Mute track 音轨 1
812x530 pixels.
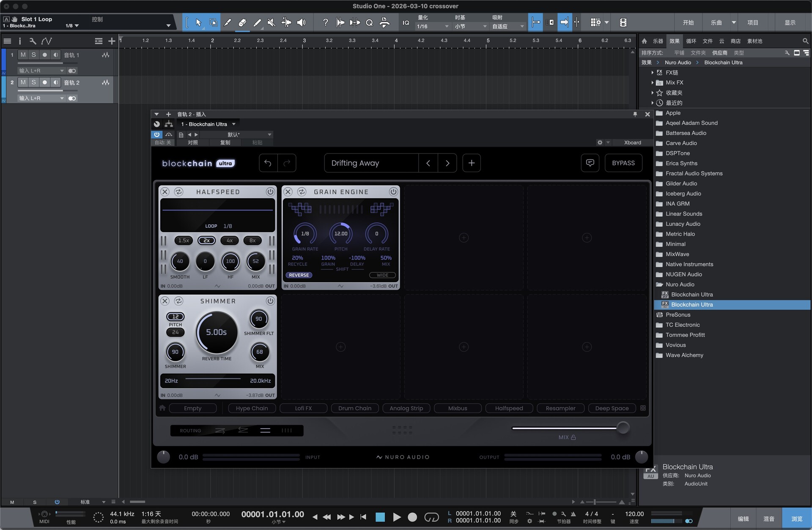(23, 55)
